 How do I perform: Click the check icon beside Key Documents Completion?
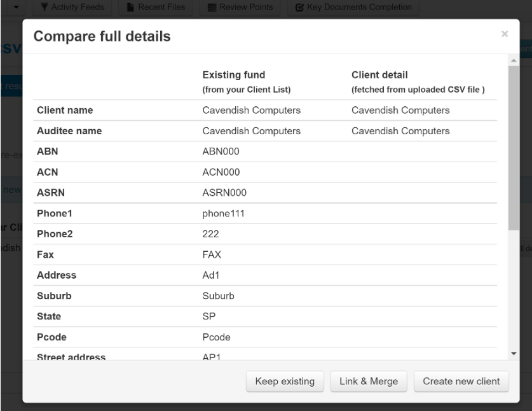[299, 8]
